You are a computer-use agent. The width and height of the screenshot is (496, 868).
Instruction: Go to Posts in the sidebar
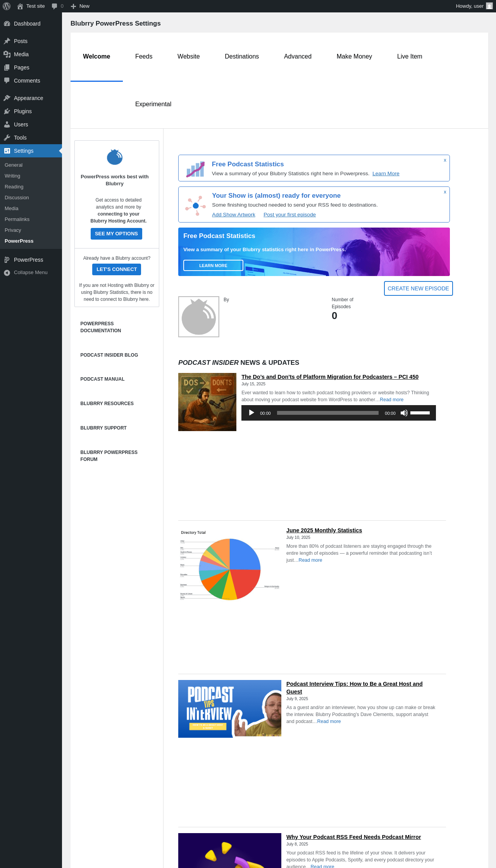coord(31,41)
